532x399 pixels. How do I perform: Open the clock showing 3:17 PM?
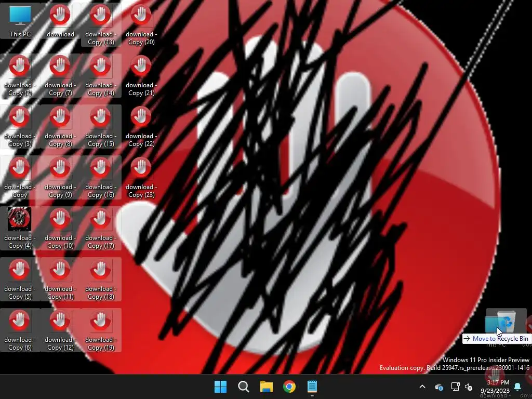[x=495, y=387]
